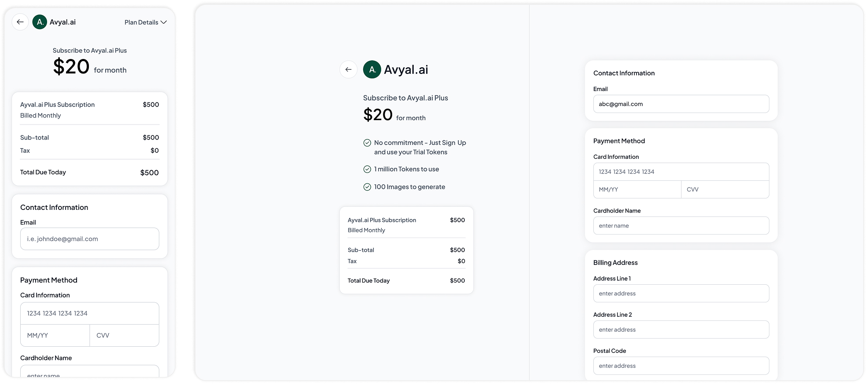Click the Avyal.ai logo in mobile header
Screen dimensions: 868x385
point(40,22)
